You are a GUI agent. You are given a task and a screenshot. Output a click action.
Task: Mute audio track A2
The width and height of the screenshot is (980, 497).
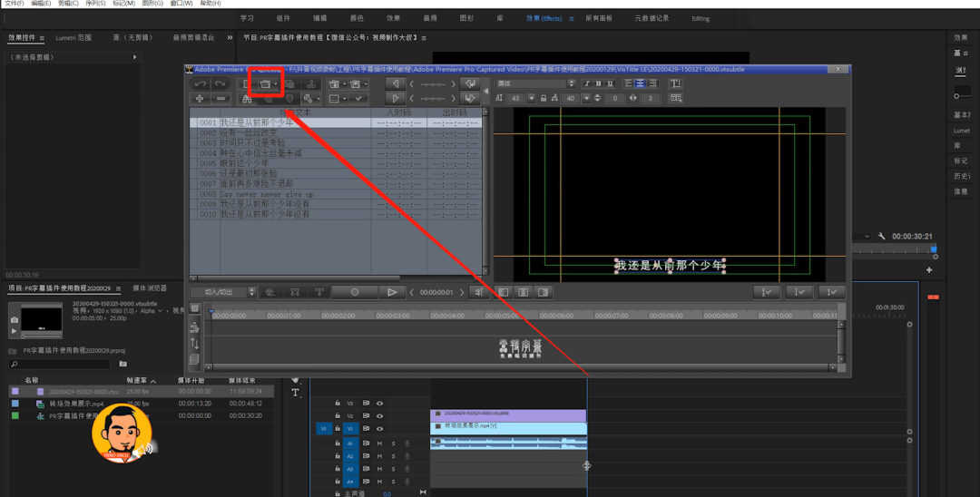pos(379,456)
